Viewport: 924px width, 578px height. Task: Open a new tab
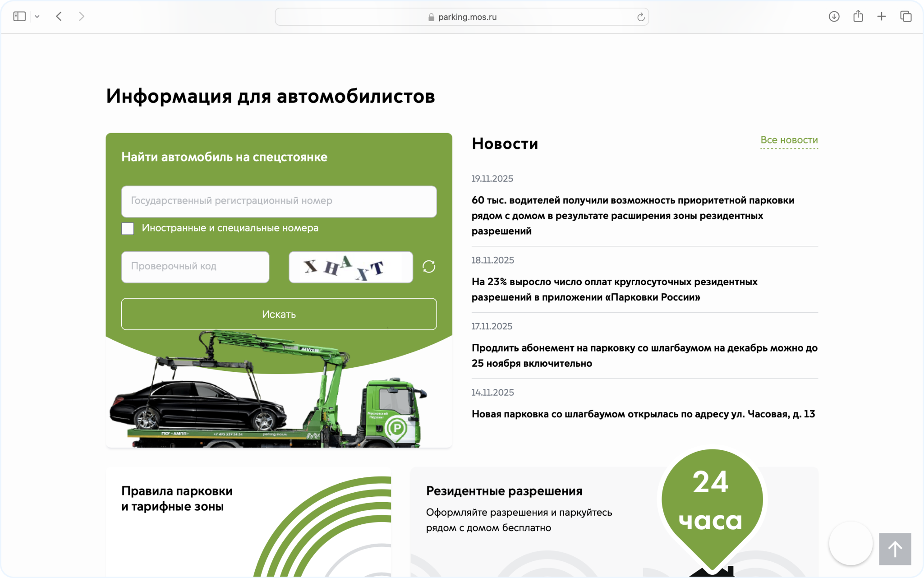881,17
